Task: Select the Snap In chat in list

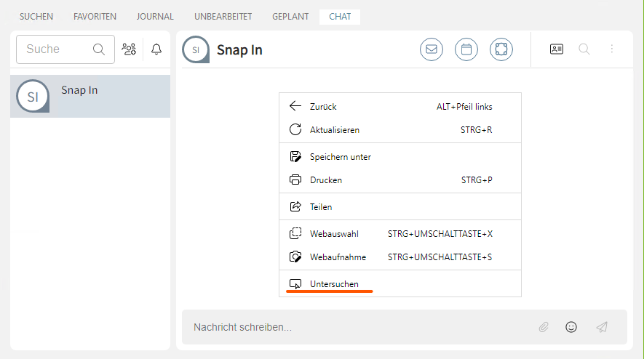Action: pyautogui.click(x=90, y=96)
